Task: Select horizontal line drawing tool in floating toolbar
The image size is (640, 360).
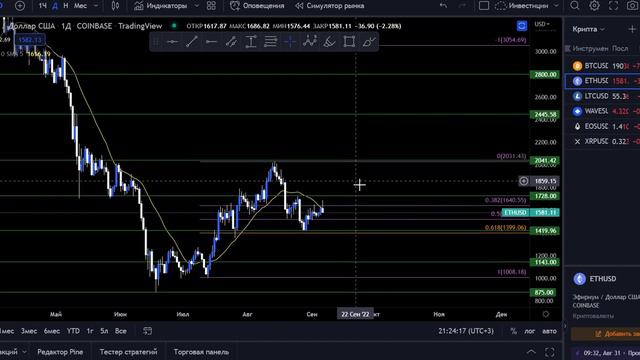Action: [172, 42]
